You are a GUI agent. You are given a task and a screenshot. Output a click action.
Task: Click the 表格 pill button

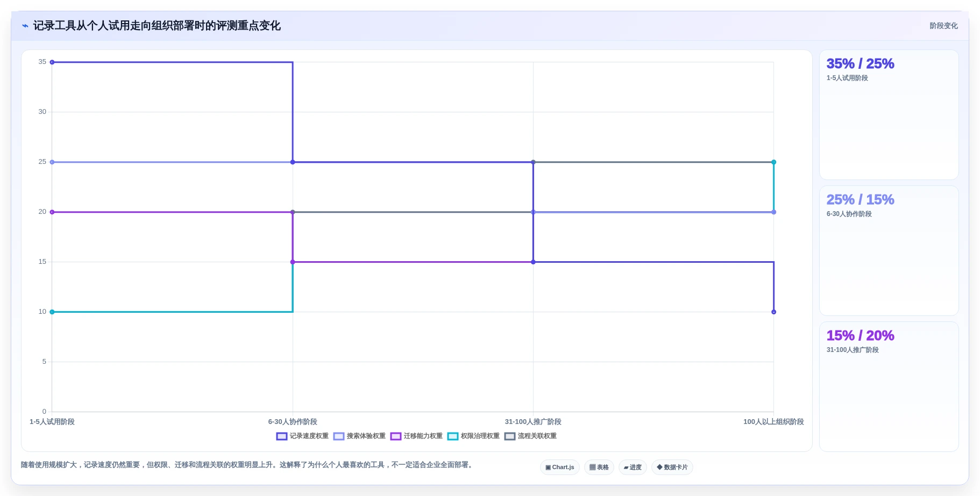click(599, 467)
